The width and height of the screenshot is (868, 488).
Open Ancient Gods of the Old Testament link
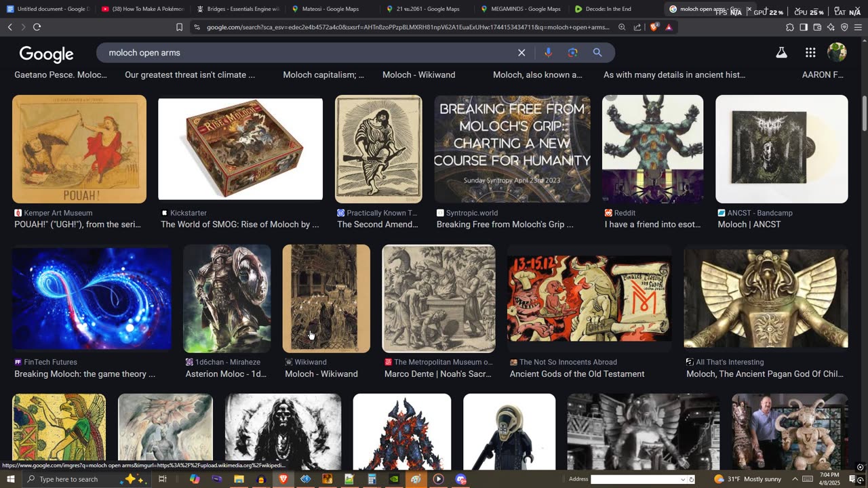pos(577,374)
